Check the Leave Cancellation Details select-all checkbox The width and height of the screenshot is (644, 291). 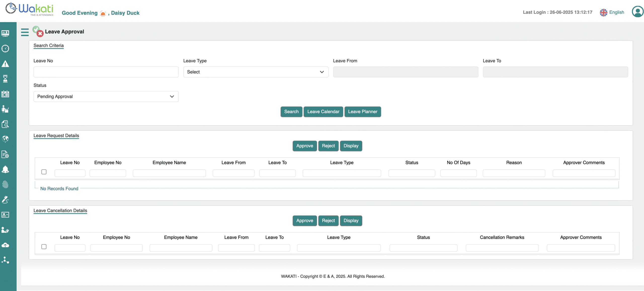pos(44,247)
